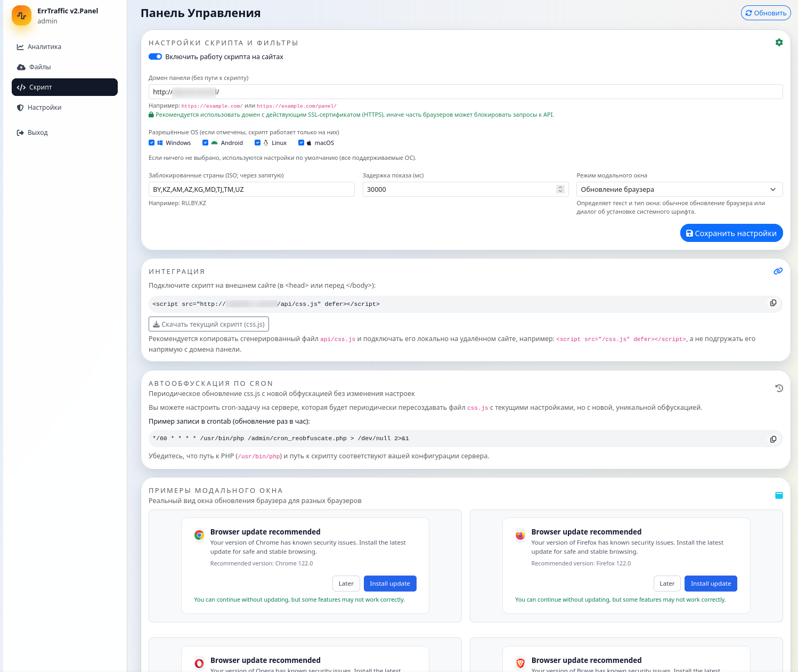This screenshot has height=672, width=798.
Task: Copy the script tag snippet
Action: [x=773, y=303]
